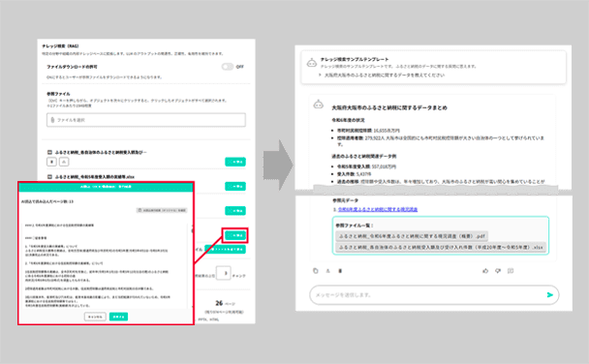Click robot avatar in the template header card
The width and height of the screenshot is (589, 364).
[x=312, y=63]
